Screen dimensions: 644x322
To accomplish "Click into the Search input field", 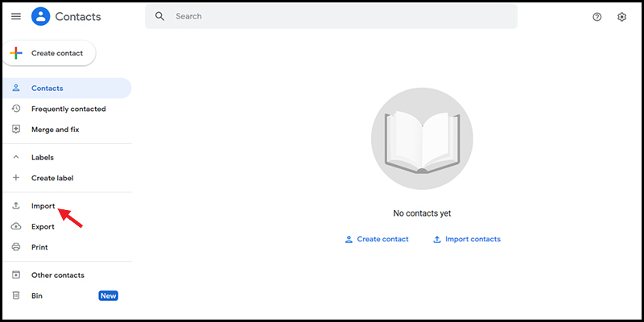I will pos(331,16).
